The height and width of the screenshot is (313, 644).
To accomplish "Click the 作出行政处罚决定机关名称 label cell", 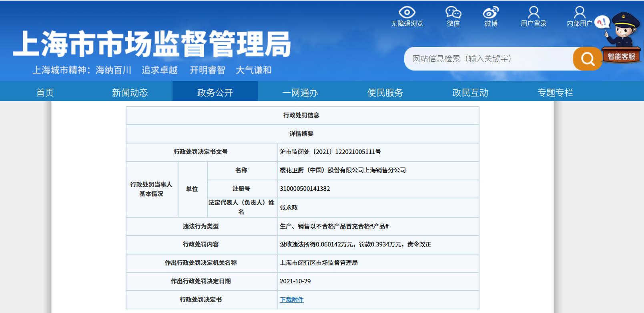I will tap(201, 263).
